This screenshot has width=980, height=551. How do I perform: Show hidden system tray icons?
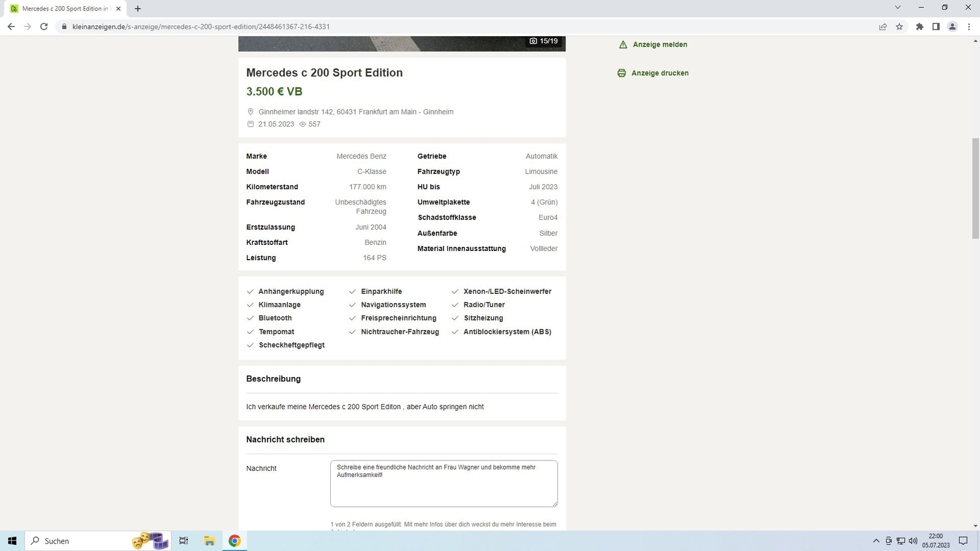[876, 541]
